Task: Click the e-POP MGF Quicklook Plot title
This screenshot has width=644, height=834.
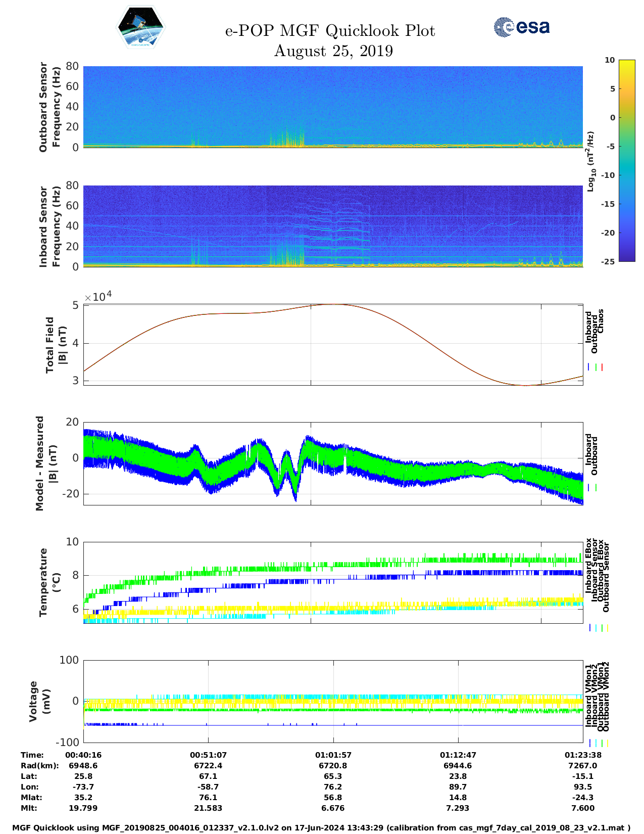Action: [330, 31]
